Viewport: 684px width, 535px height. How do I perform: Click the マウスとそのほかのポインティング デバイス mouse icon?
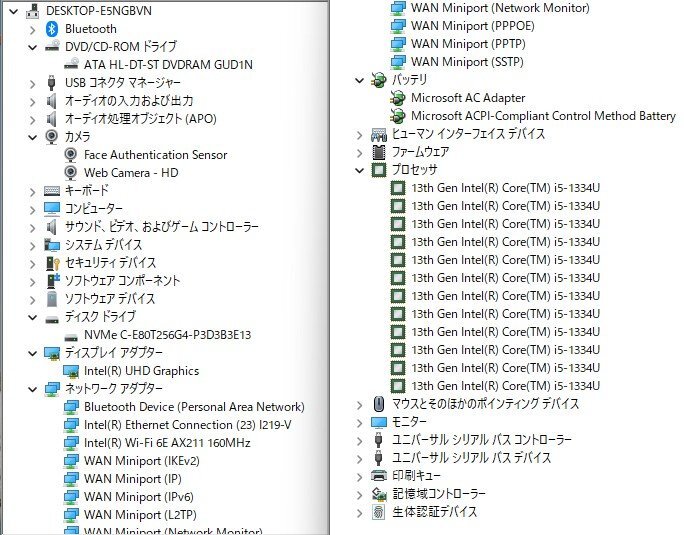coord(379,404)
